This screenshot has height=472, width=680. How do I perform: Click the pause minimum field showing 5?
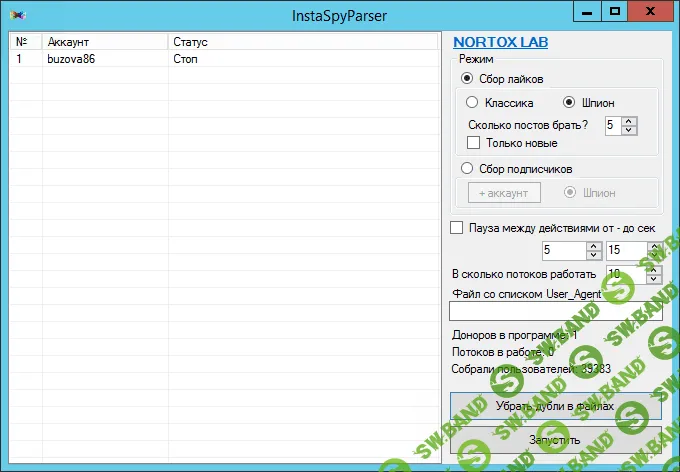pyautogui.click(x=564, y=250)
